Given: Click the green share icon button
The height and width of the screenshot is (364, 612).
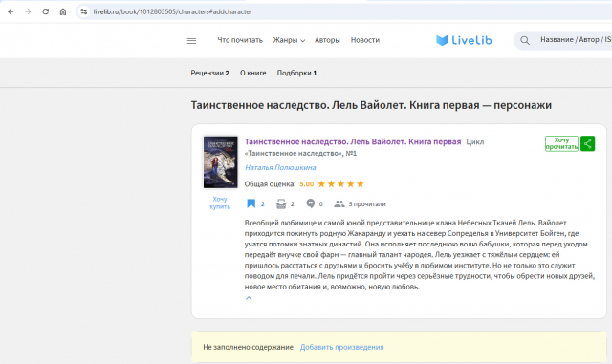Looking at the screenshot, I should pos(587,143).
